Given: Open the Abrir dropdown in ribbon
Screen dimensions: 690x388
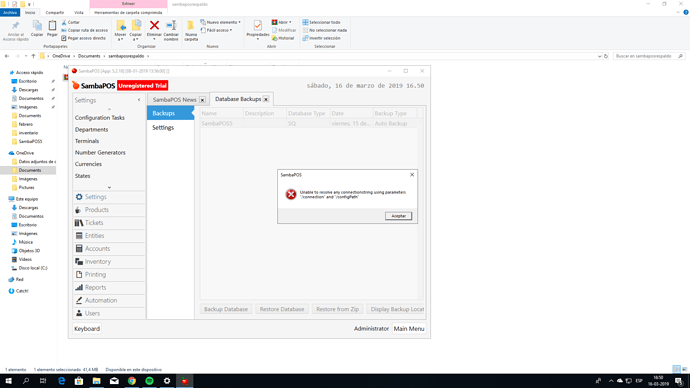Looking at the screenshot, I should [282, 22].
